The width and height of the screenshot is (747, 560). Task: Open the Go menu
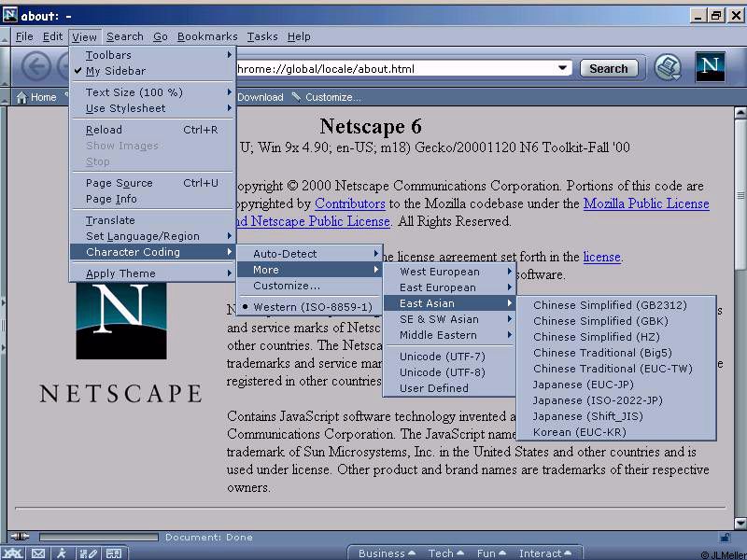pos(160,36)
